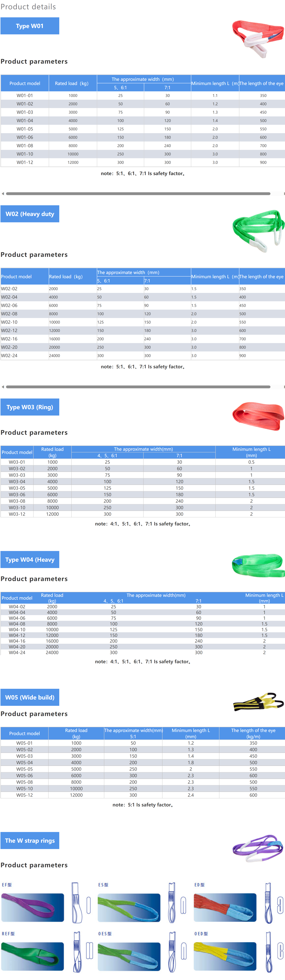Viewport: 285px width, 980px height.
Task: Select the W02-10 model cell
Action: (25, 322)
